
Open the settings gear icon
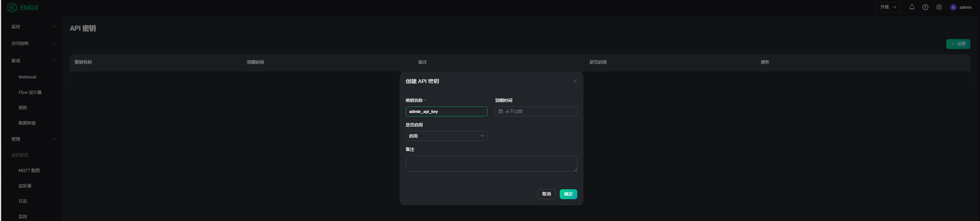pos(939,7)
